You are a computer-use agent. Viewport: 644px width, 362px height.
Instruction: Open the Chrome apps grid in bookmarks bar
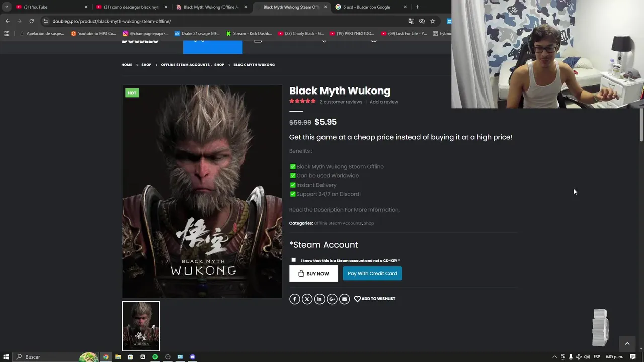pyautogui.click(x=7, y=34)
